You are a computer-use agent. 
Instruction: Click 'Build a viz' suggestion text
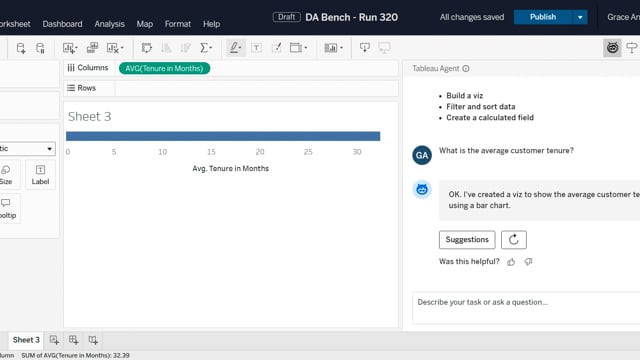tap(464, 96)
